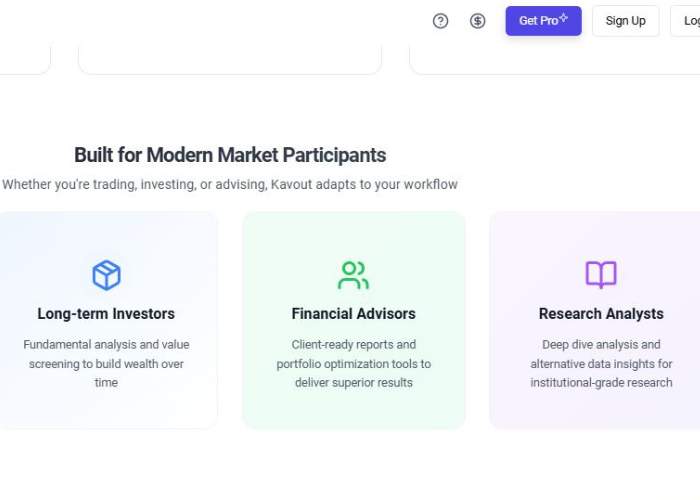Select the Research Analysts heading
Image resolution: width=700 pixels, height=500 pixels.
coord(601,314)
